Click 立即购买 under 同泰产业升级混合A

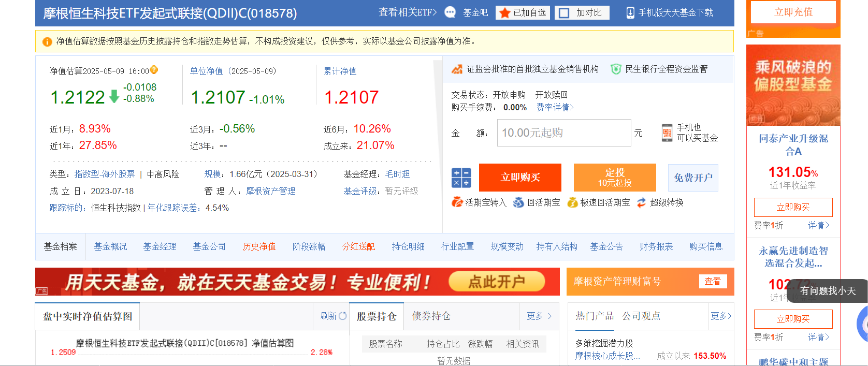click(793, 207)
